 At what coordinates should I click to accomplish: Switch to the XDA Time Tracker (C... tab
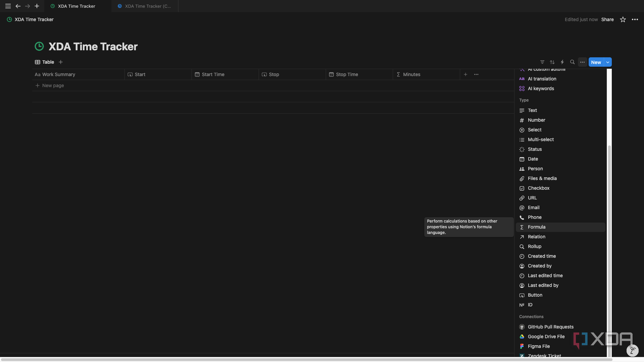pyautogui.click(x=145, y=6)
